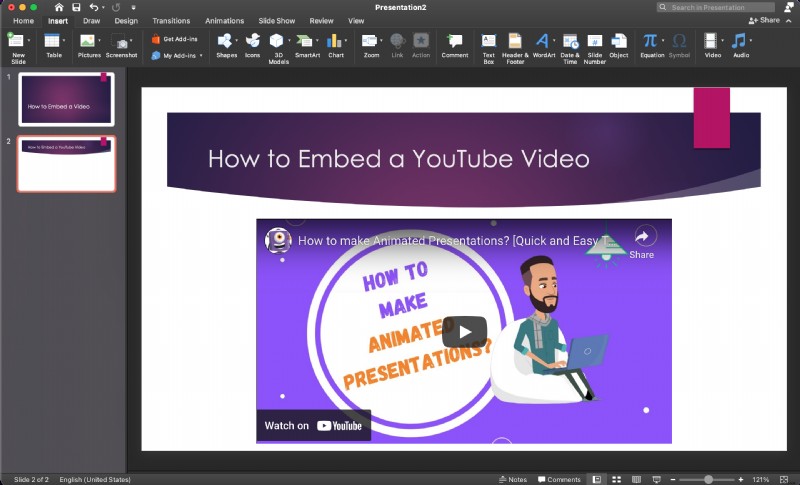Viewport: 800px width, 485px height.
Task: Start slide show from status bar
Action: tap(657, 479)
